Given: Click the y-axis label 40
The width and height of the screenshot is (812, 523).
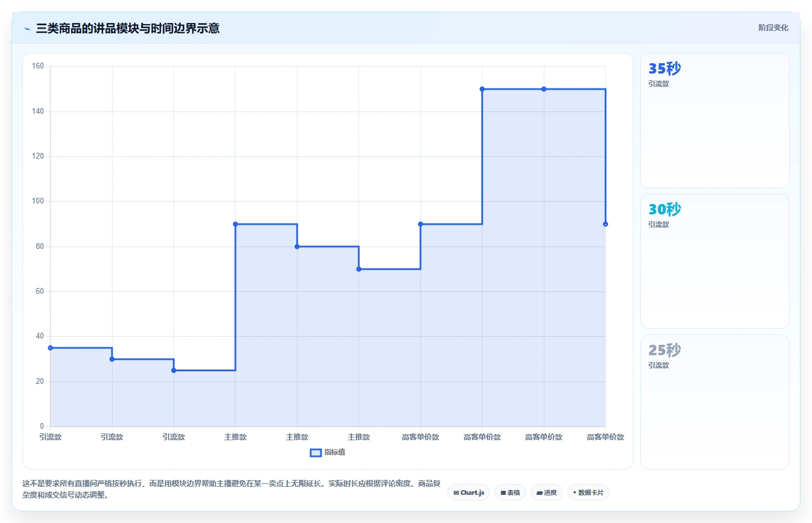Looking at the screenshot, I should click(x=40, y=336).
